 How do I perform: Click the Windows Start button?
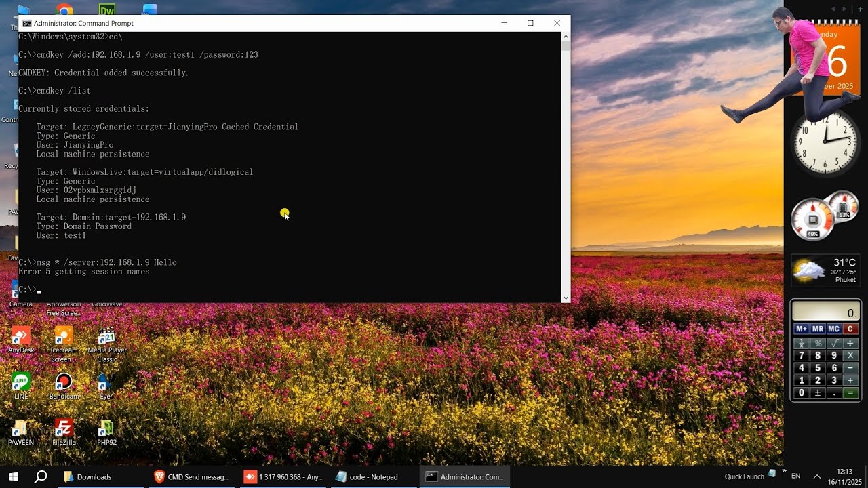click(13, 476)
